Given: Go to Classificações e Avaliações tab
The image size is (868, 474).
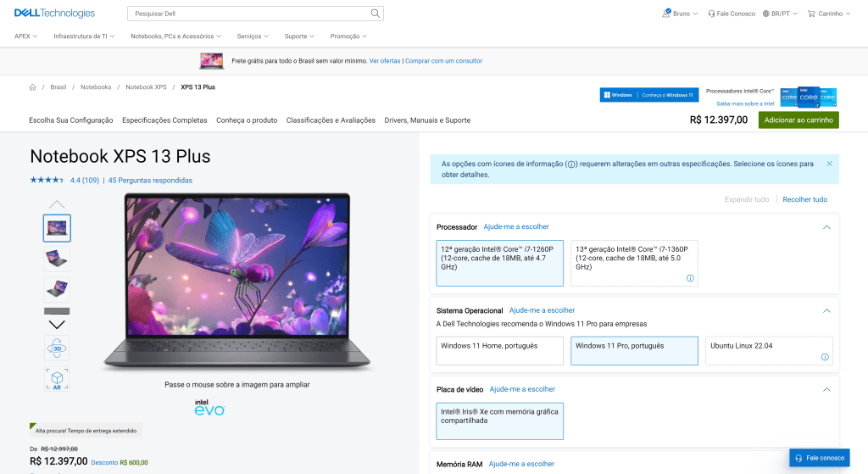Looking at the screenshot, I should [x=331, y=120].
